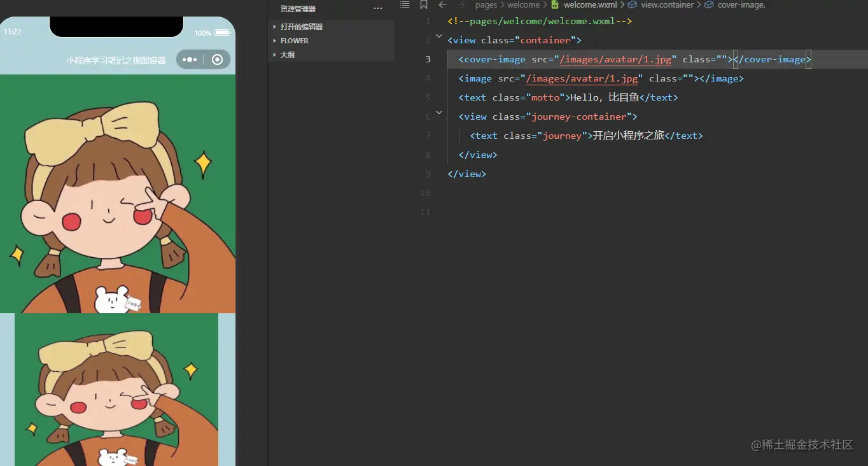This screenshot has height=466, width=868.
Task: Select cover-image in the breadcrumb
Action: coord(741,4)
